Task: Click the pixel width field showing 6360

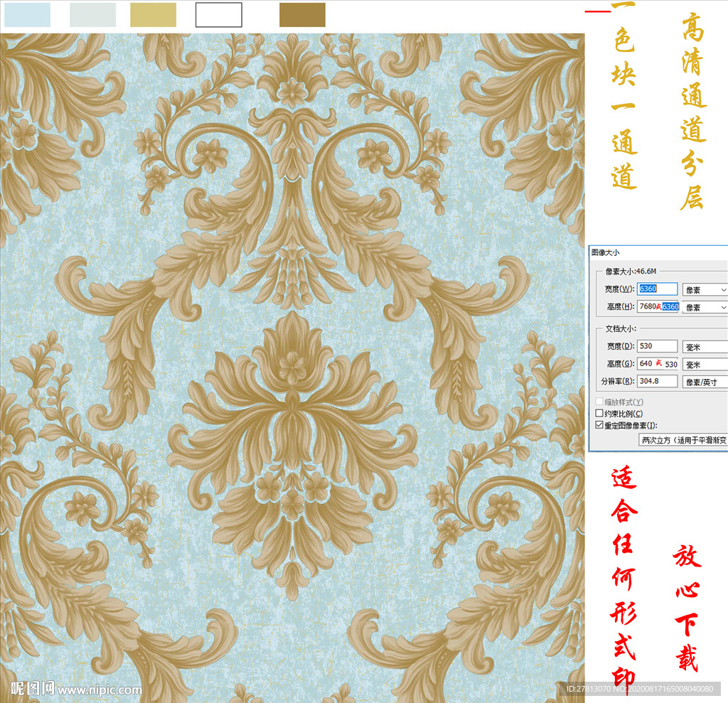Action: pos(657,289)
